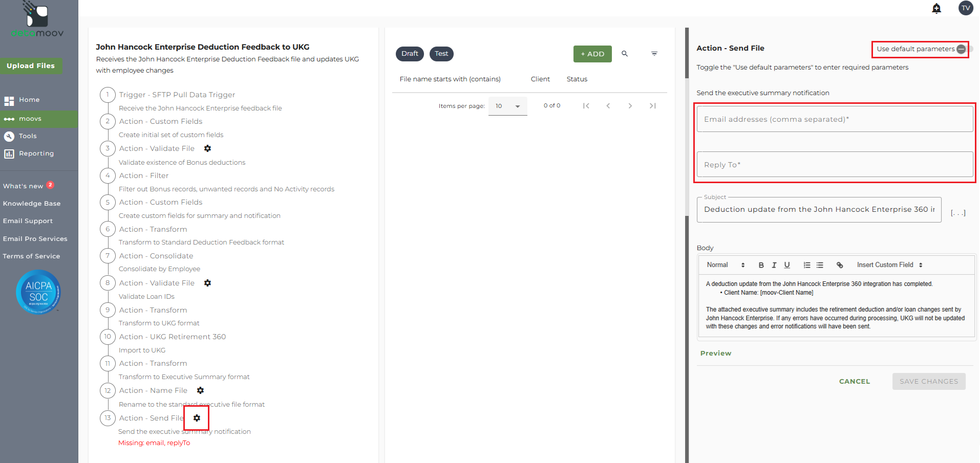The width and height of the screenshot is (980, 463).
Task: Click the Tools wrench icon
Action: [x=9, y=137]
